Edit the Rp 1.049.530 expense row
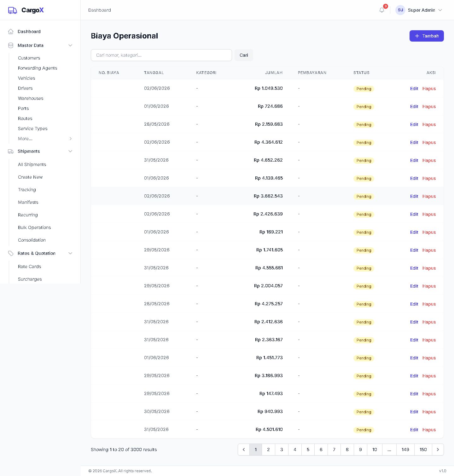Viewport: 454px width, 476px height. click(414, 89)
